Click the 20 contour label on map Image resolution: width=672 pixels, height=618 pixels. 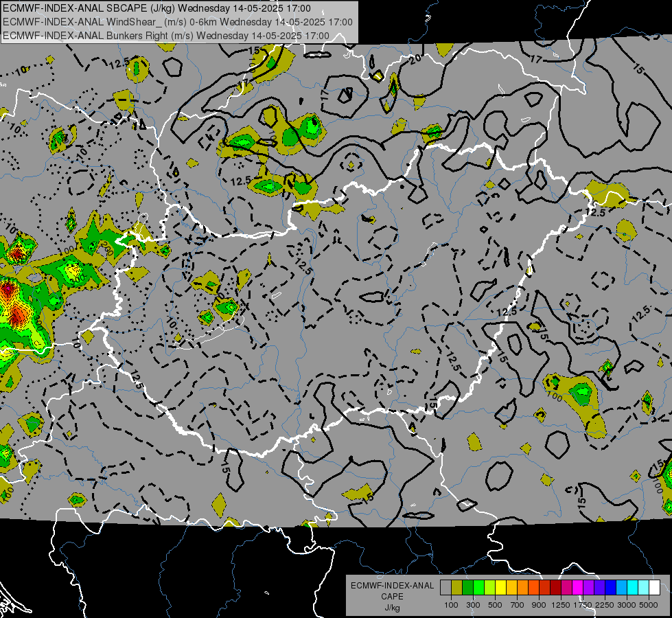[415, 59]
